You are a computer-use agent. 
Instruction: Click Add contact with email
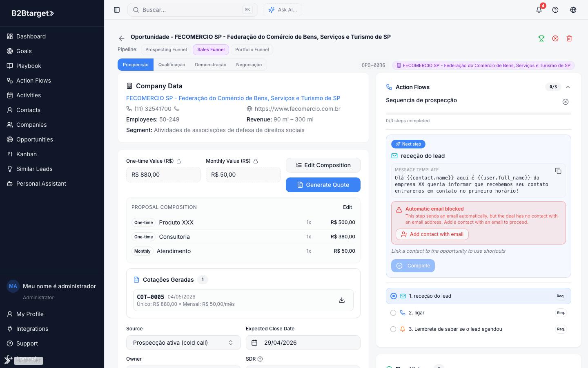432,234
